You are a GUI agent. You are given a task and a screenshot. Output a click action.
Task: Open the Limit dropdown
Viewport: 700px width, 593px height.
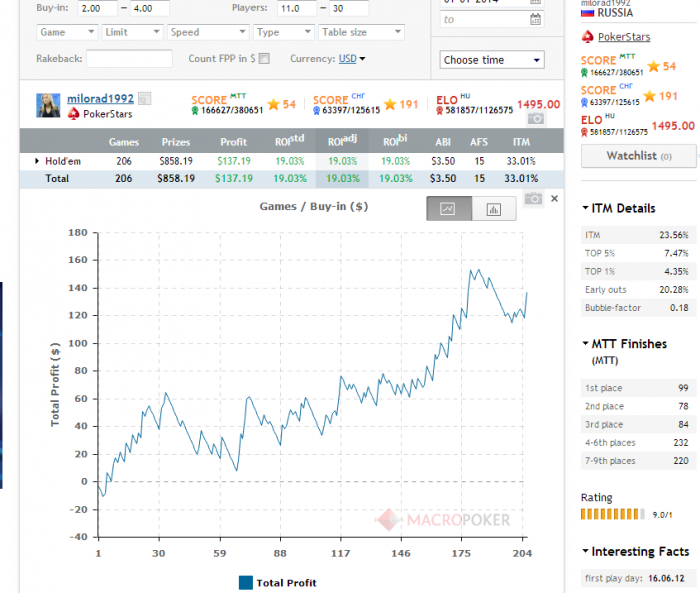pos(132,32)
